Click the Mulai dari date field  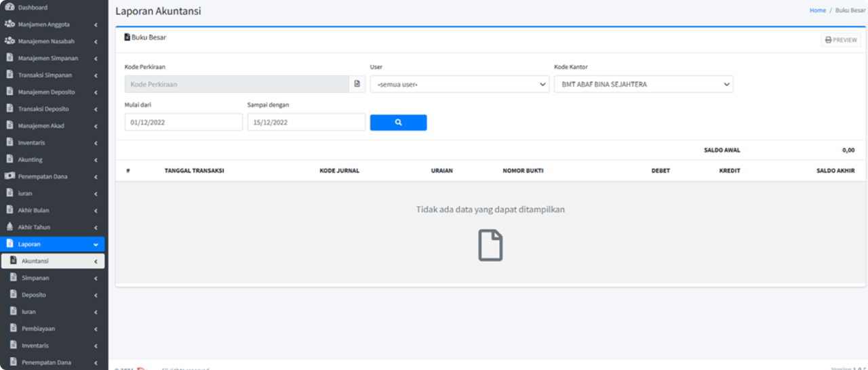(x=183, y=123)
